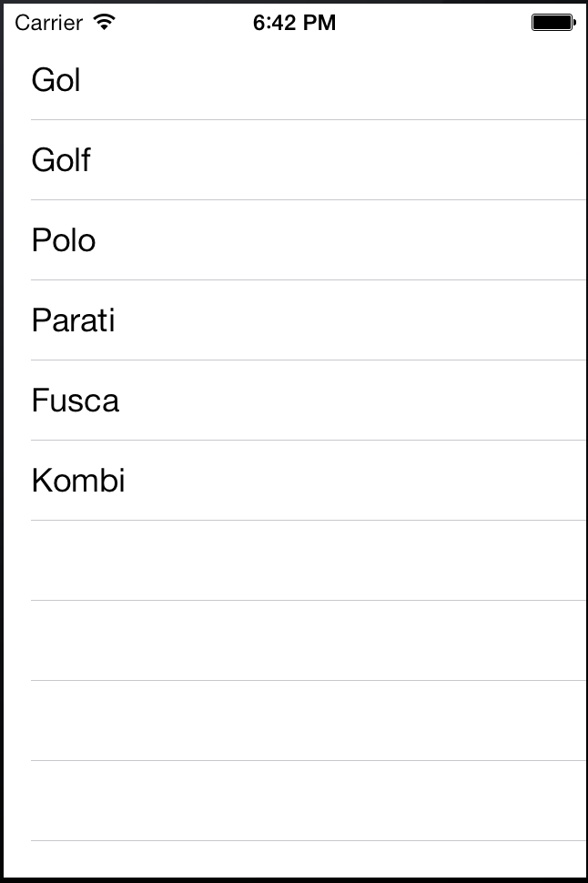Select Kombi in the table
Viewport: 588px width, 883px height.
(294, 481)
